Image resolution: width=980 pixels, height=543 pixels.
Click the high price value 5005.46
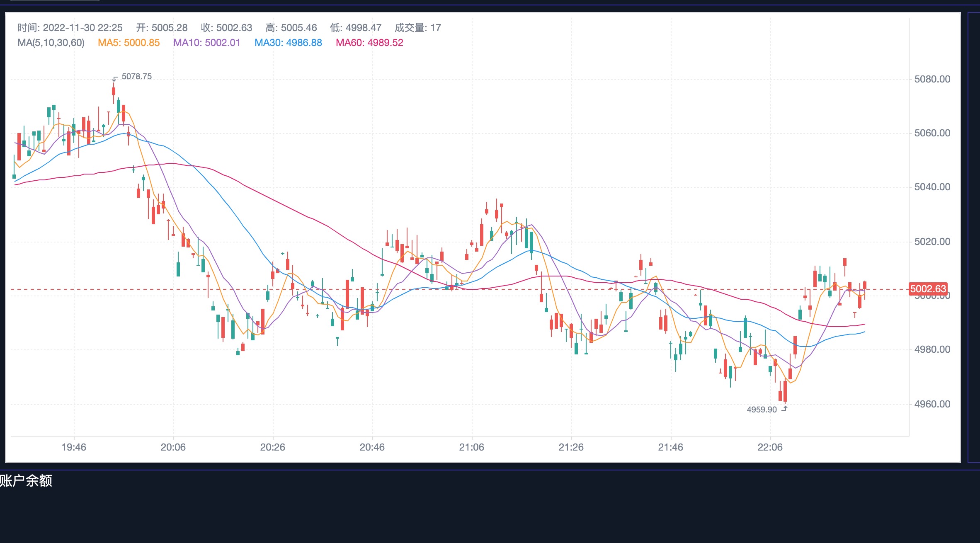point(299,28)
